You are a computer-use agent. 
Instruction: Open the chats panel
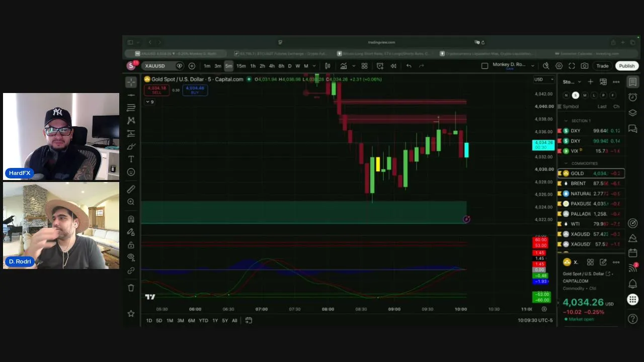(x=633, y=129)
